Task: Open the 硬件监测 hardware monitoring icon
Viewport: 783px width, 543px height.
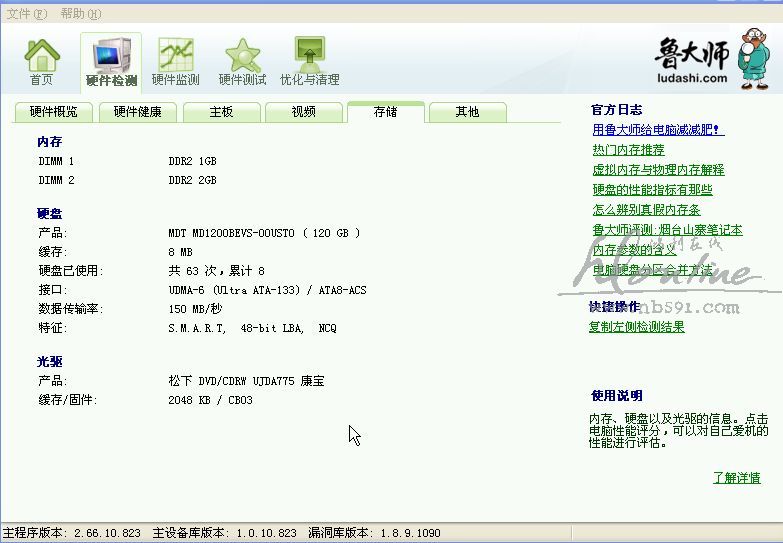Action: pos(176,61)
